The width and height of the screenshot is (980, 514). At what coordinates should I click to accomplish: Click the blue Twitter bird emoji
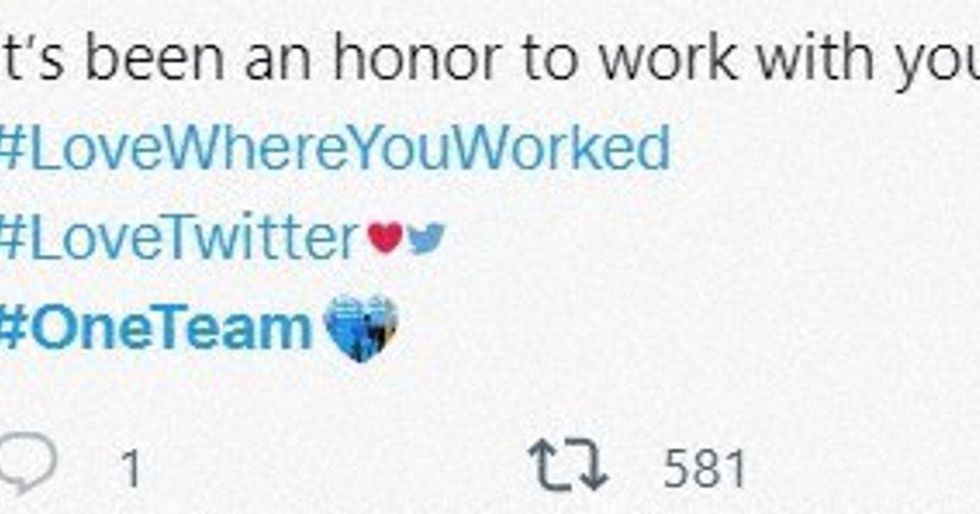point(425,238)
